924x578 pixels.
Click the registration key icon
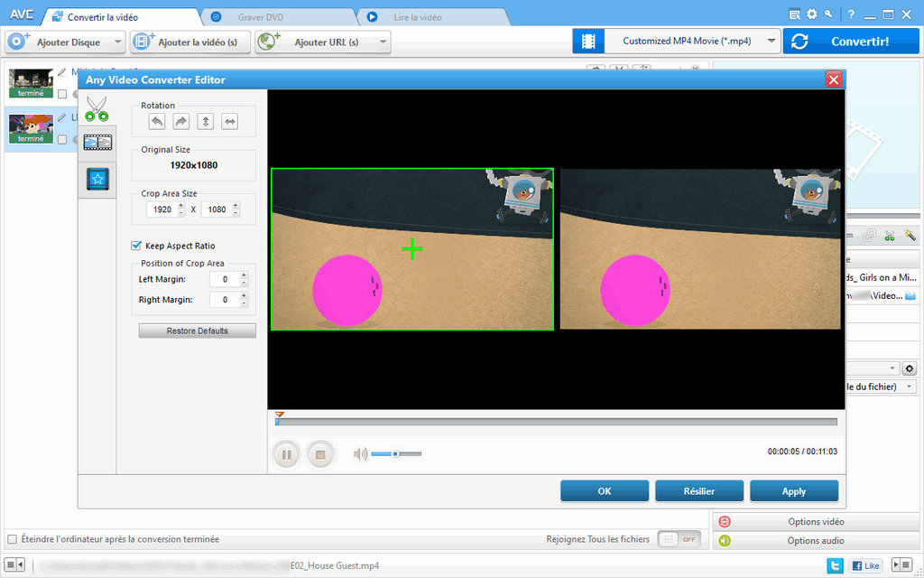click(x=828, y=14)
